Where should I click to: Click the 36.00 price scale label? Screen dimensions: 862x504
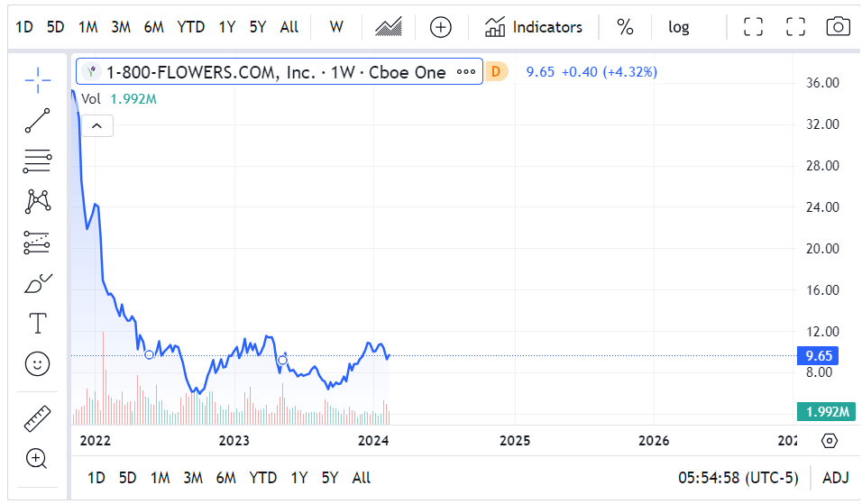(822, 83)
